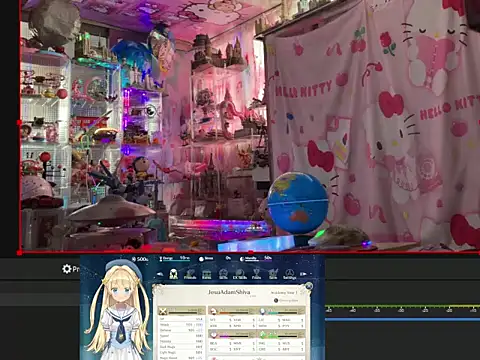The height and width of the screenshot is (360, 480).
Task: Click the red-bar attribute group icon
Action: point(213,311)
